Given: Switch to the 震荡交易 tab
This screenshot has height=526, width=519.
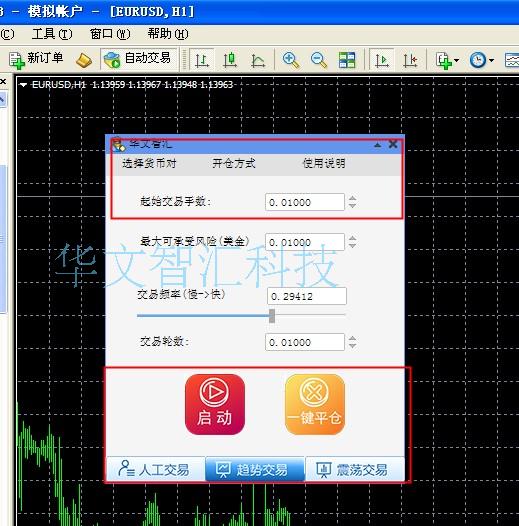Looking at the screenshot, I should 355,469.
